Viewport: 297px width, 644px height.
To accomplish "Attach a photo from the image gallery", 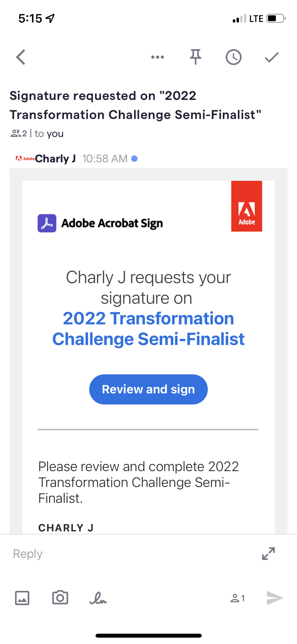I will click(x=22, y=598).
